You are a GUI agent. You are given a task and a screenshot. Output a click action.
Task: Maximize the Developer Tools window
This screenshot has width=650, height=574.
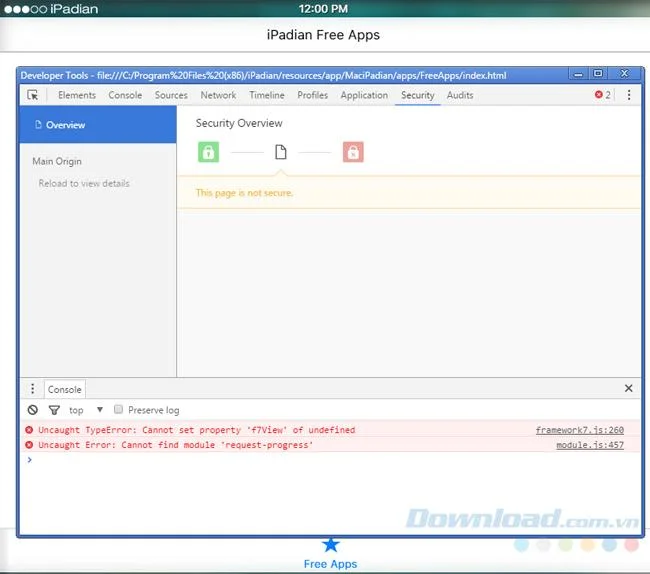(598, 74)
